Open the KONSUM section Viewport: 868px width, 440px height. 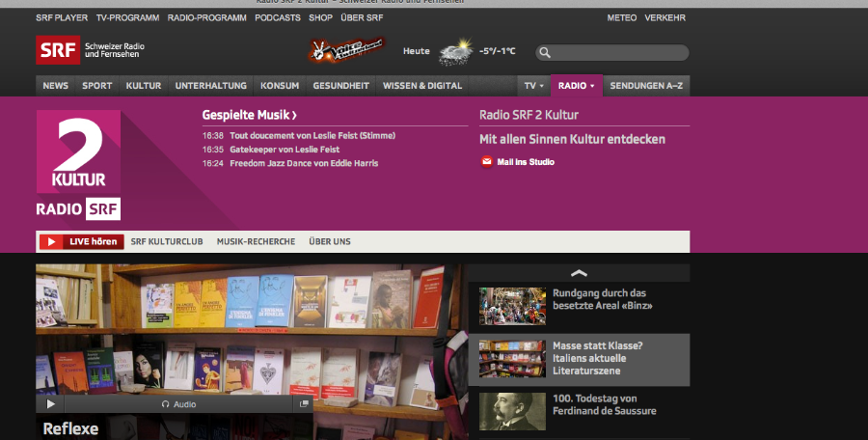pos(280,86)
